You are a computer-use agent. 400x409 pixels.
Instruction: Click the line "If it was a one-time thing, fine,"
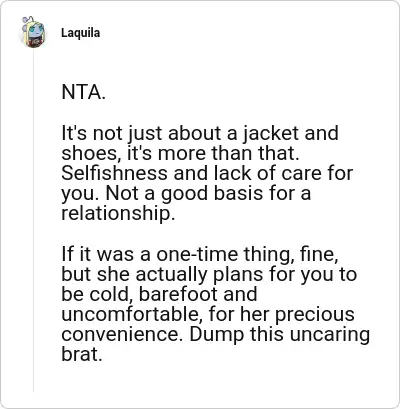(x=200, y=254)
